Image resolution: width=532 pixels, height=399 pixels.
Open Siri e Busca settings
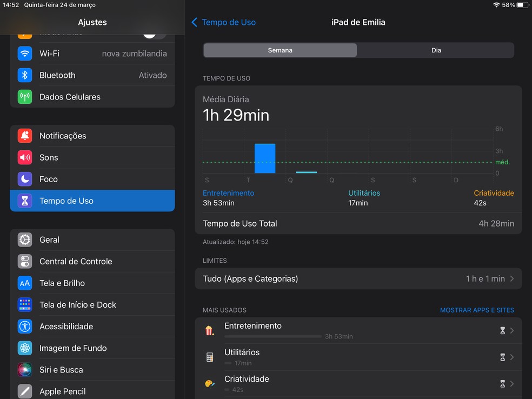click(92, 370)
